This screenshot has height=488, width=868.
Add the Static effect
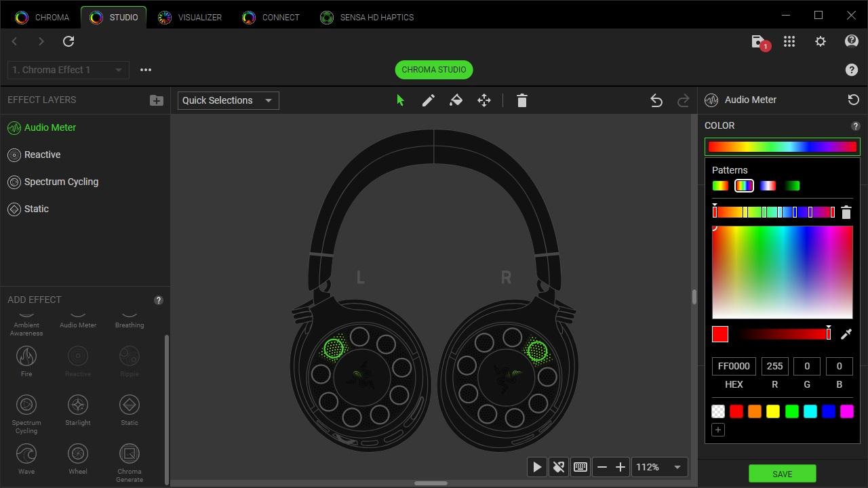point(130,410)
